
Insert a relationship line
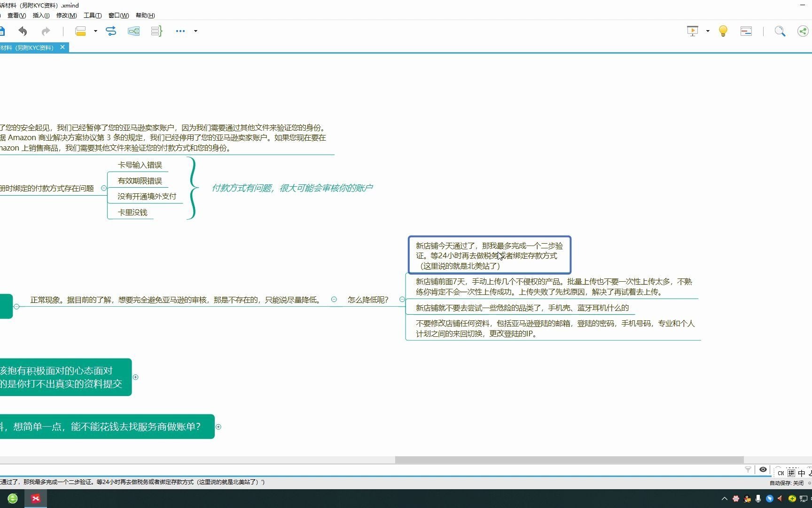pyautogui.click(x=111, y=31)
